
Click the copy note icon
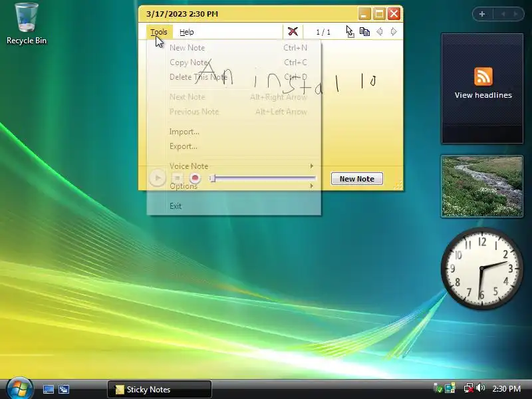click(x=364, y=31)
